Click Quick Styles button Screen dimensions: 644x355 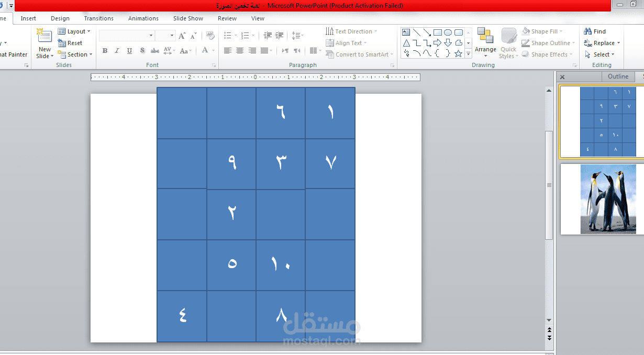508,43
